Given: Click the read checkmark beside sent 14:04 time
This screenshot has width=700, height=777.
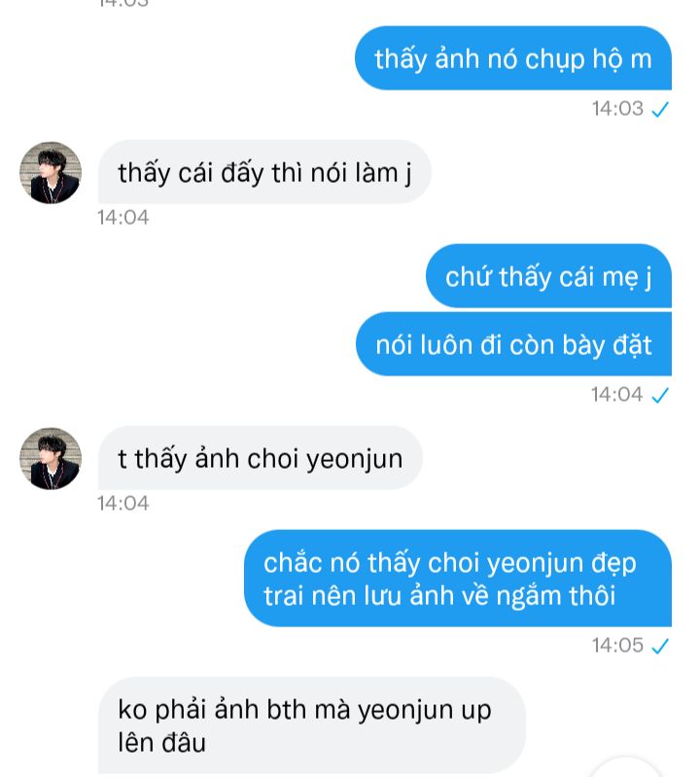Looking at the screenshot, I should point(660,395).
